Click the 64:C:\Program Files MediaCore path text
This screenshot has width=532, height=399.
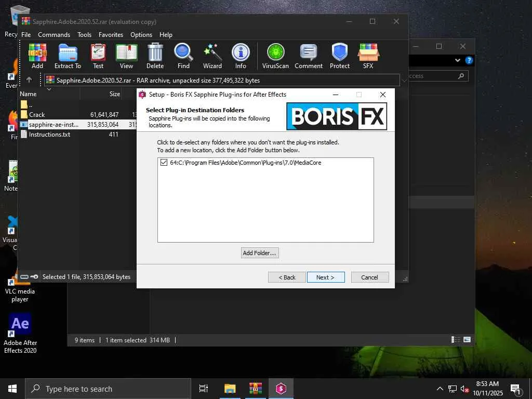pyautogui.click(x=246, y=163)
